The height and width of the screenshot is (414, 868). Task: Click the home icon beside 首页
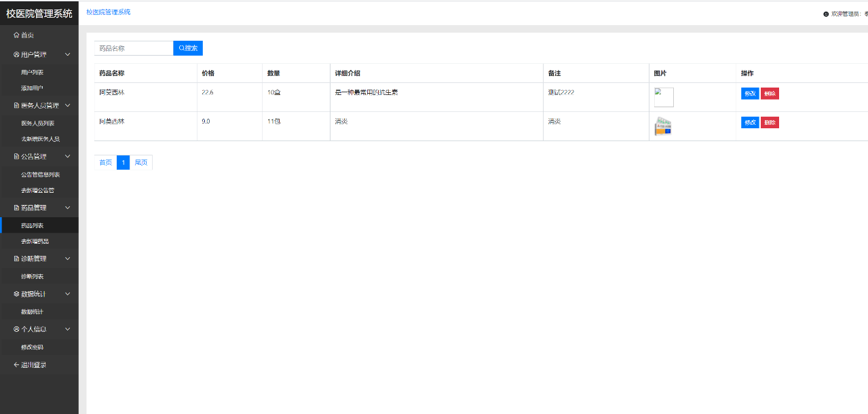(x=16, y=35)
